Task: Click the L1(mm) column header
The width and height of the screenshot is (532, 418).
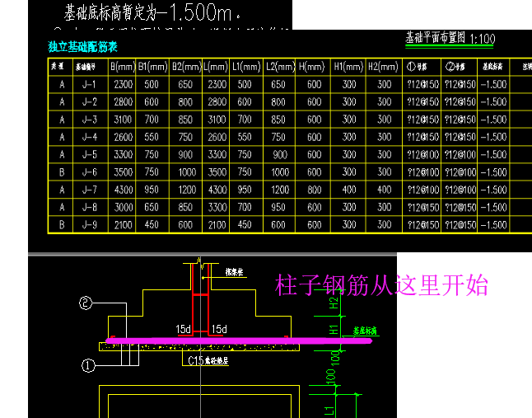Action: [246, 67]
